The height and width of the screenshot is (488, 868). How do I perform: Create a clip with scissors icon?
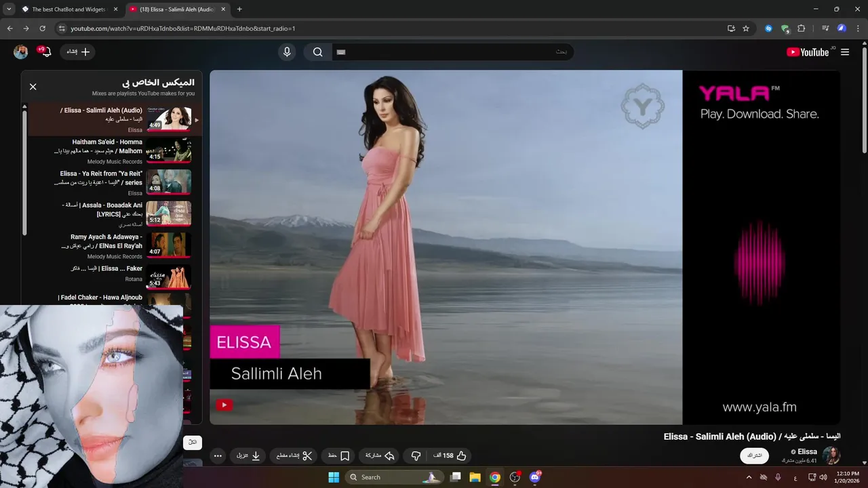[294, 456]
